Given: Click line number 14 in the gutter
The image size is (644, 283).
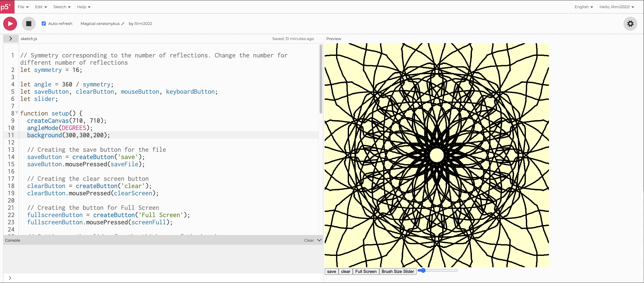Looking at the screenshot, I should 11,157.
